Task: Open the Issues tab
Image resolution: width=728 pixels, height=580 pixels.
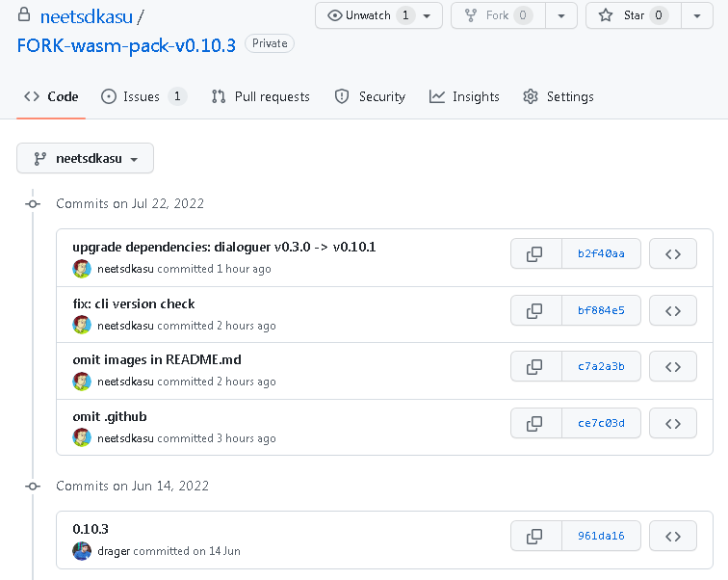Action: (143, 96)
